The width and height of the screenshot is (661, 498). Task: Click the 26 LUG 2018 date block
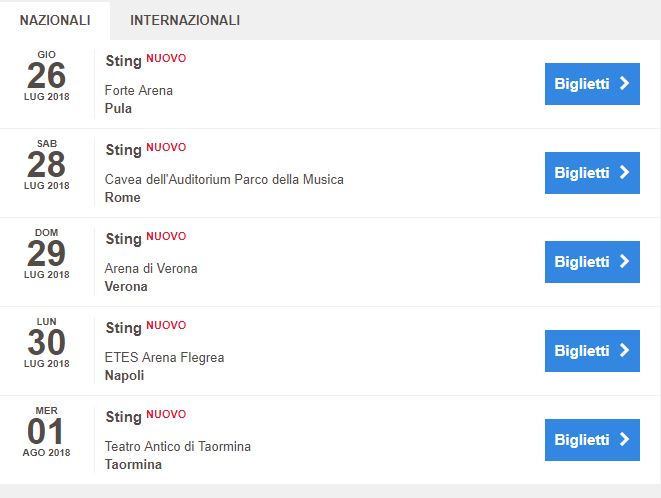[x=47, y=76]
